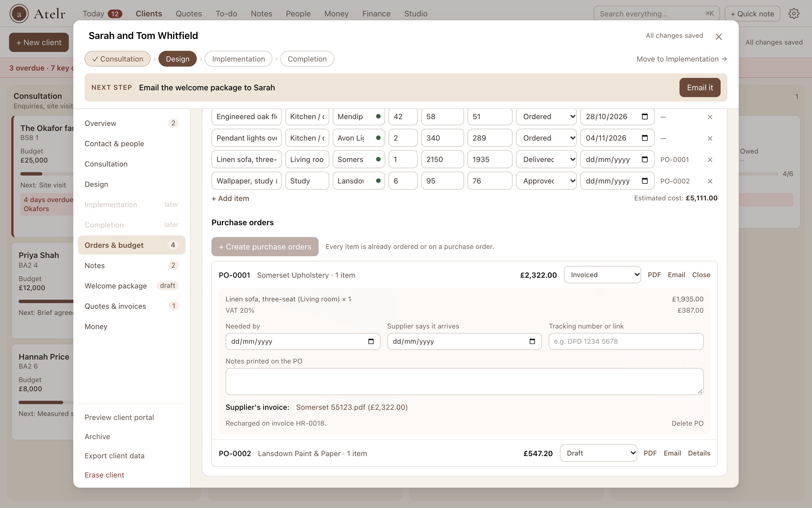Click the Atelr logo icon
Image resolution: width=812 pixels, height=508 pixels.
coord(19,14)
